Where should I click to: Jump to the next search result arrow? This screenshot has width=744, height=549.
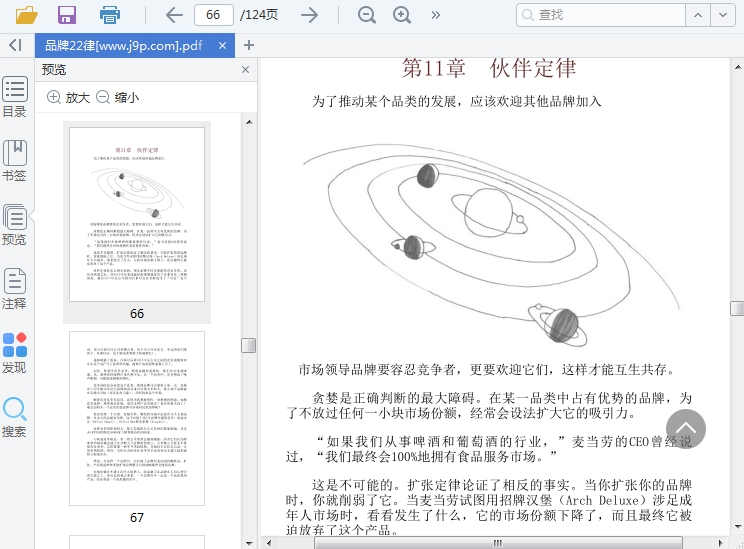pyautogui.click(x=723, y=15)
